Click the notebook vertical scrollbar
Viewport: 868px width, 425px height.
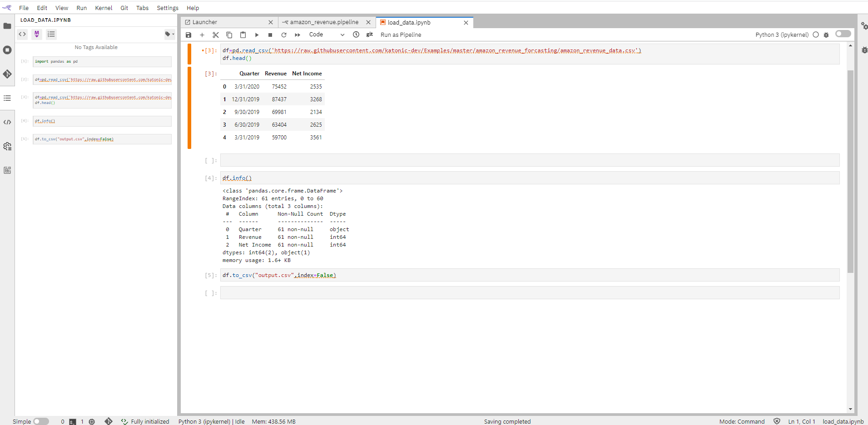click(850, 172)
